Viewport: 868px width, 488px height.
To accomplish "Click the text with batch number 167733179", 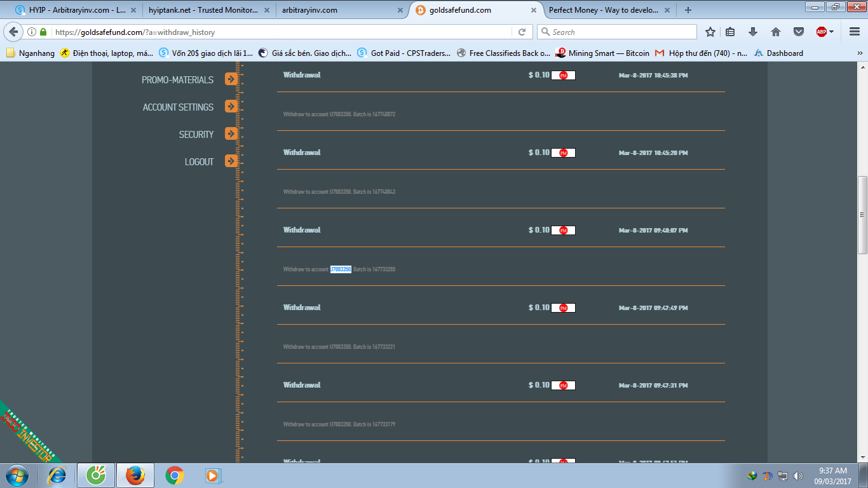I will click(339, 424).
